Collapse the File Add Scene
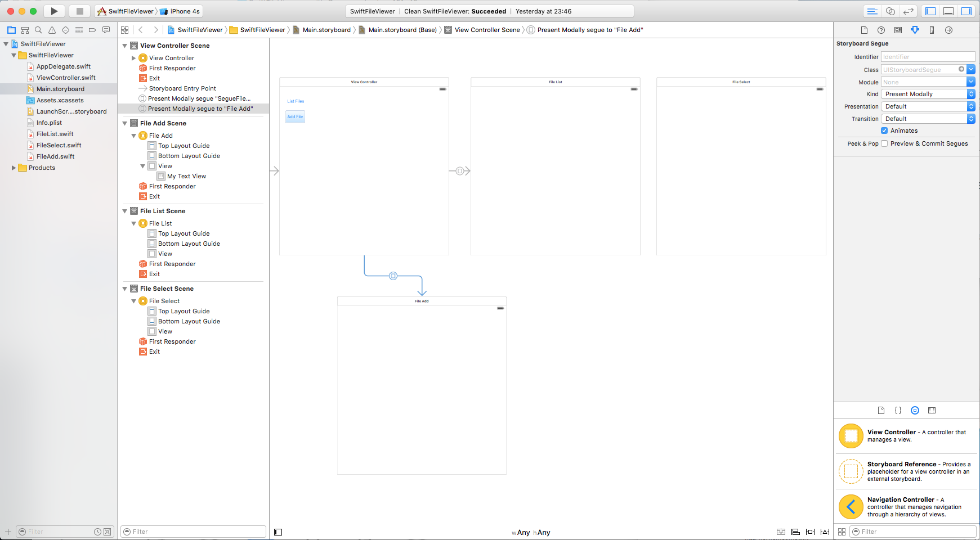This screenshot has width=980, height=540. click(x=125, y=123)
